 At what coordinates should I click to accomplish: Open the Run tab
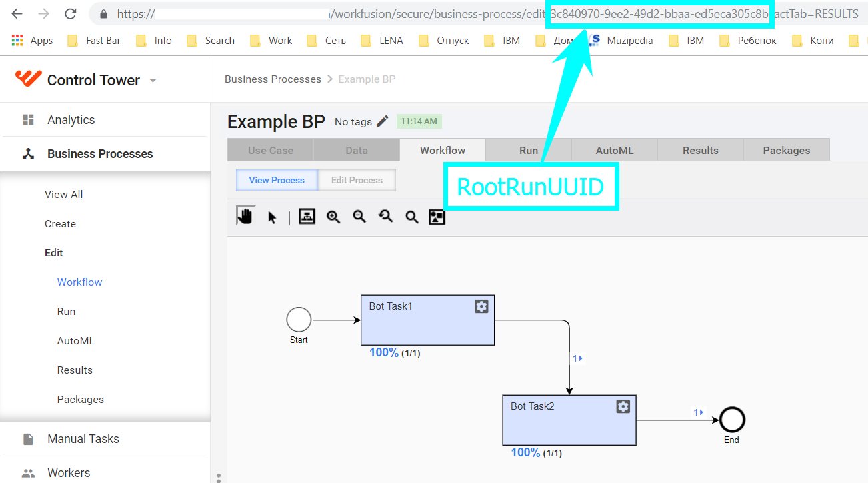pos(529,150)
